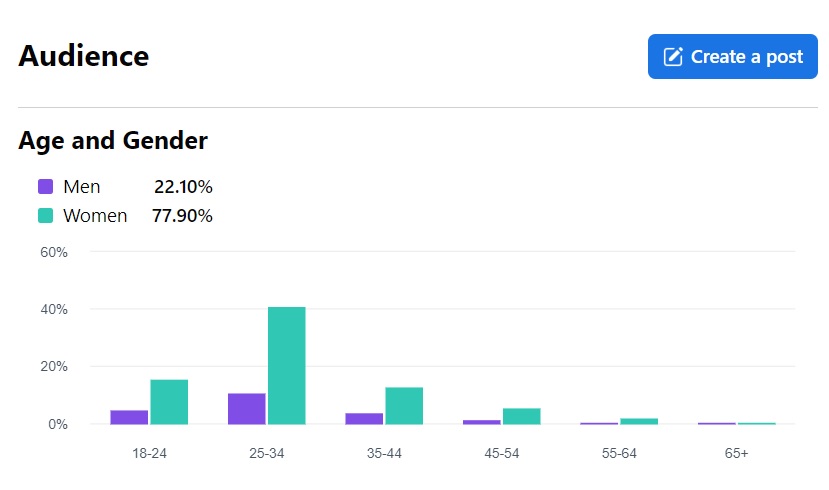Select the Men legend label
The height and width of the screenshot is (490, 829).
(82, 186)
